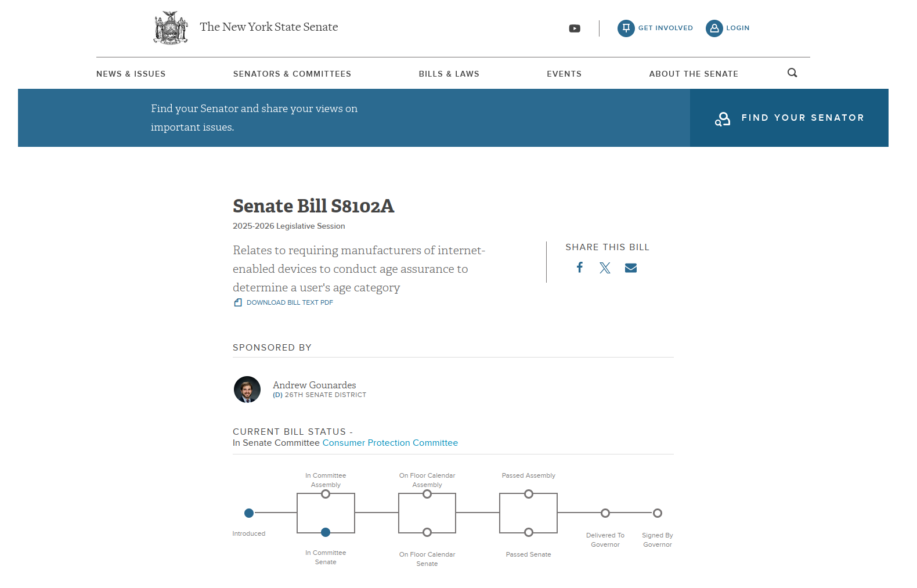Click 'Find your Senator and share your views' text

coord(254,118)
